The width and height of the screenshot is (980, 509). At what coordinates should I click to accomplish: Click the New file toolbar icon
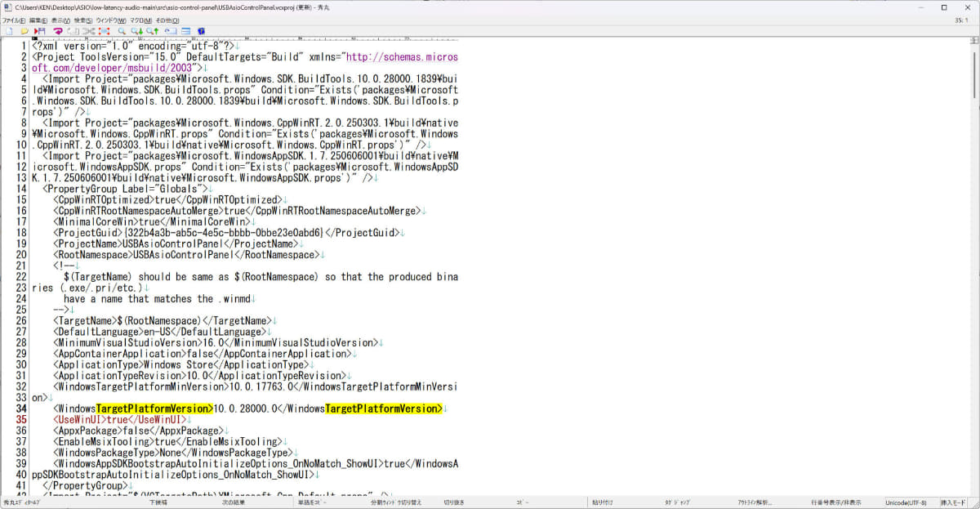[8, 31]
